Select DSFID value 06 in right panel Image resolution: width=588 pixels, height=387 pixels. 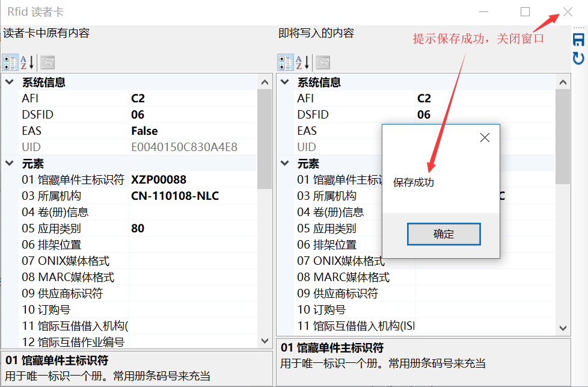424,114
